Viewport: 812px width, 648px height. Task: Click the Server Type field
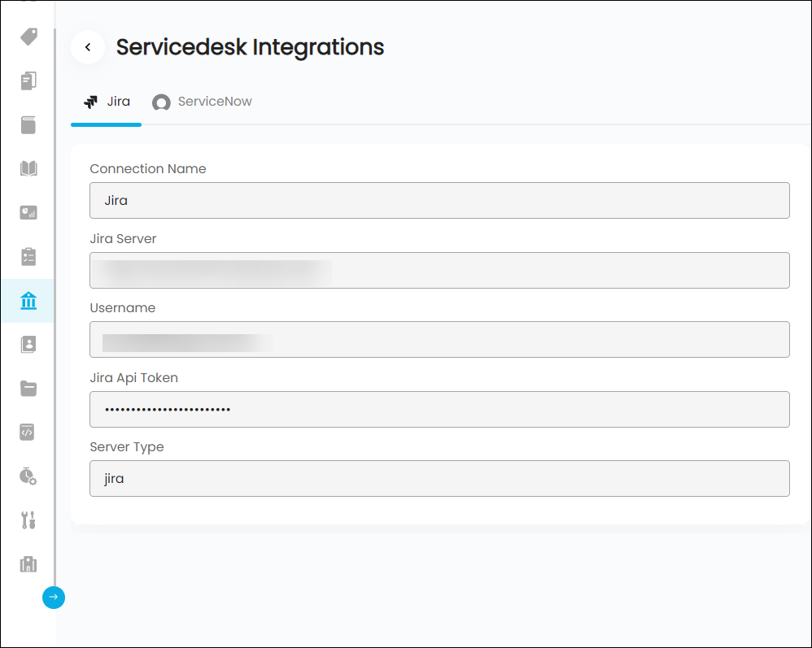(439, 479)
